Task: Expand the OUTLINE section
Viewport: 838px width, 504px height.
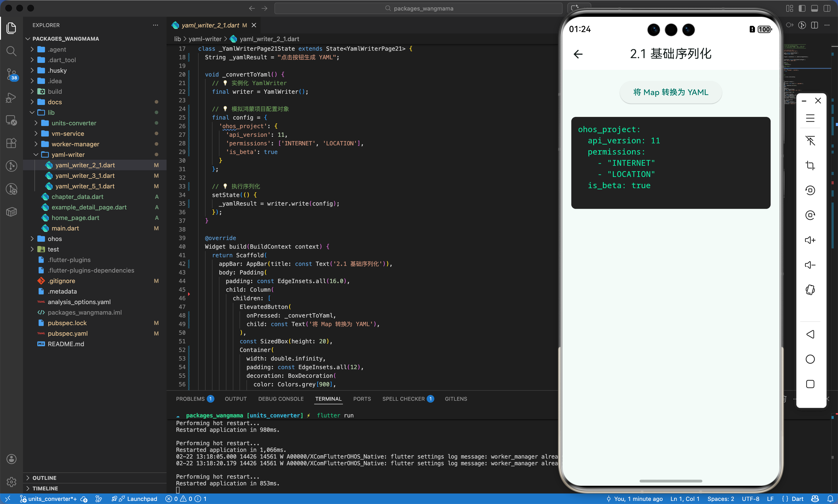Action: [x=44, y=477]
